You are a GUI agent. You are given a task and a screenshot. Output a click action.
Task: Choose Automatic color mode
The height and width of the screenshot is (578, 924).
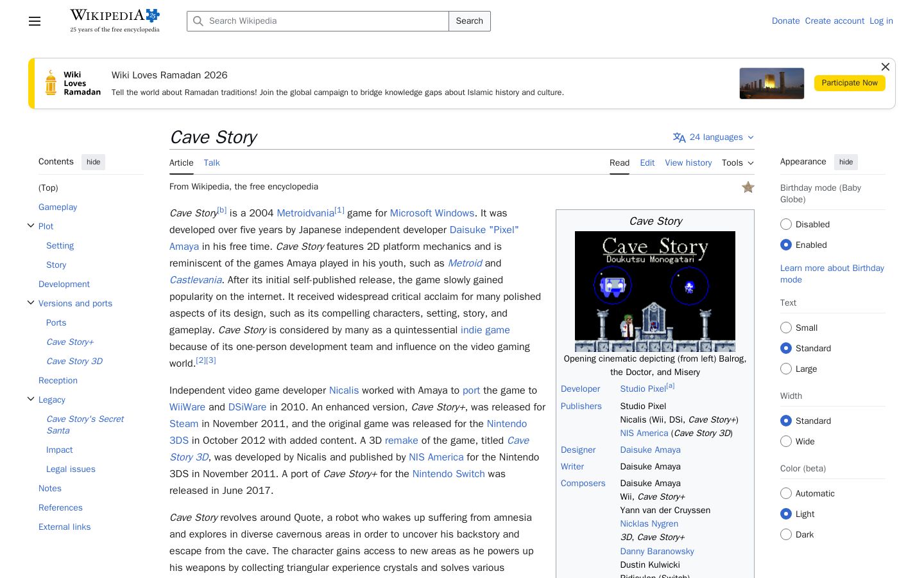point(786,493)
